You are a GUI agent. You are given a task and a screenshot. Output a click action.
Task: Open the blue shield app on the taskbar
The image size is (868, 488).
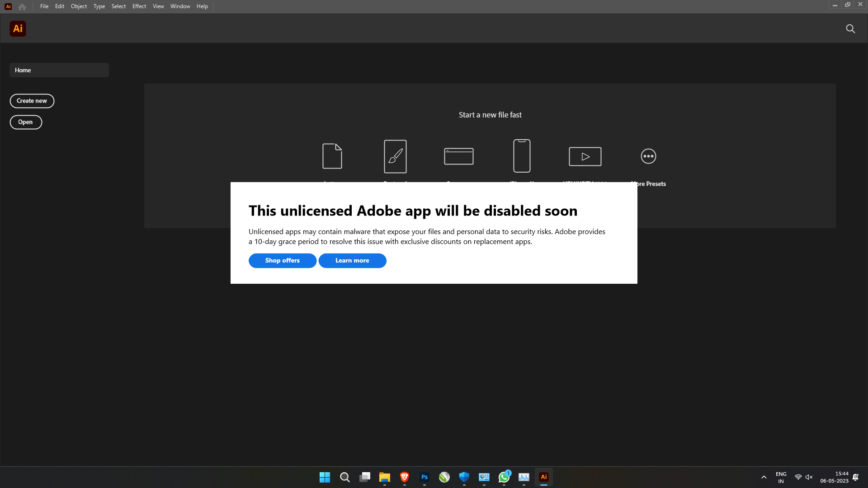(464, 477)
